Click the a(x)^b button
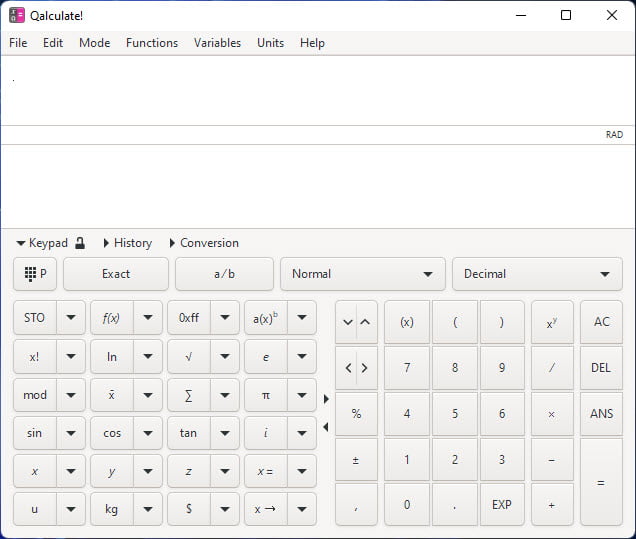 [266, 318]
